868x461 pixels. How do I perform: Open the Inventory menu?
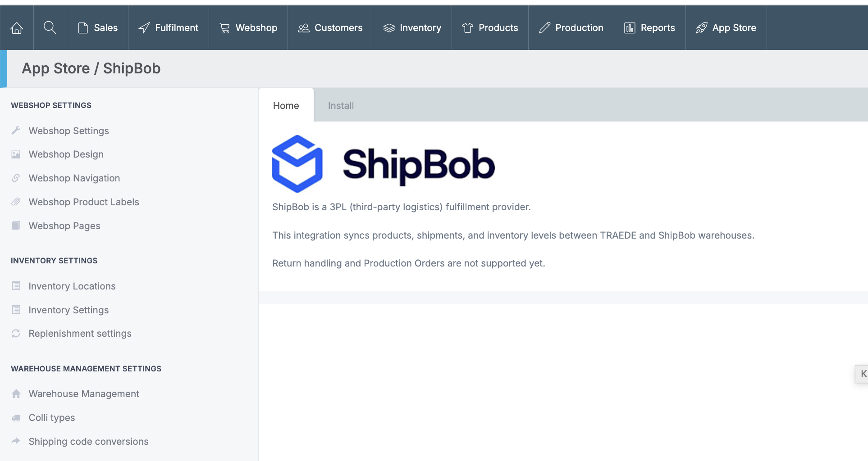pos(412,28)
